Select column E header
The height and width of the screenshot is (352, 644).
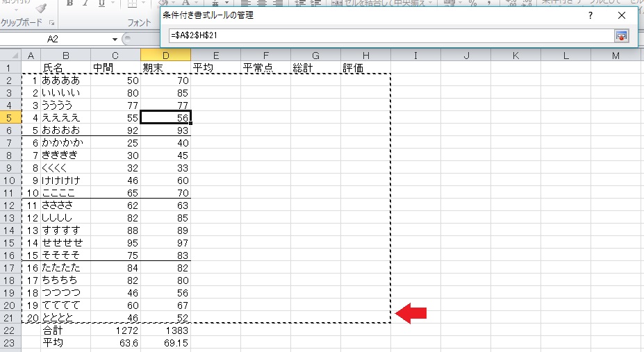[215, 56]
